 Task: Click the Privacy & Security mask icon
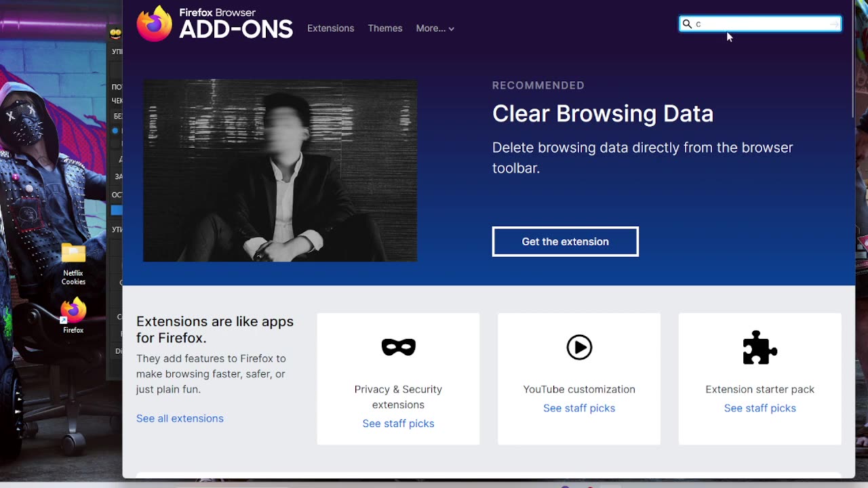coord(398,347)
